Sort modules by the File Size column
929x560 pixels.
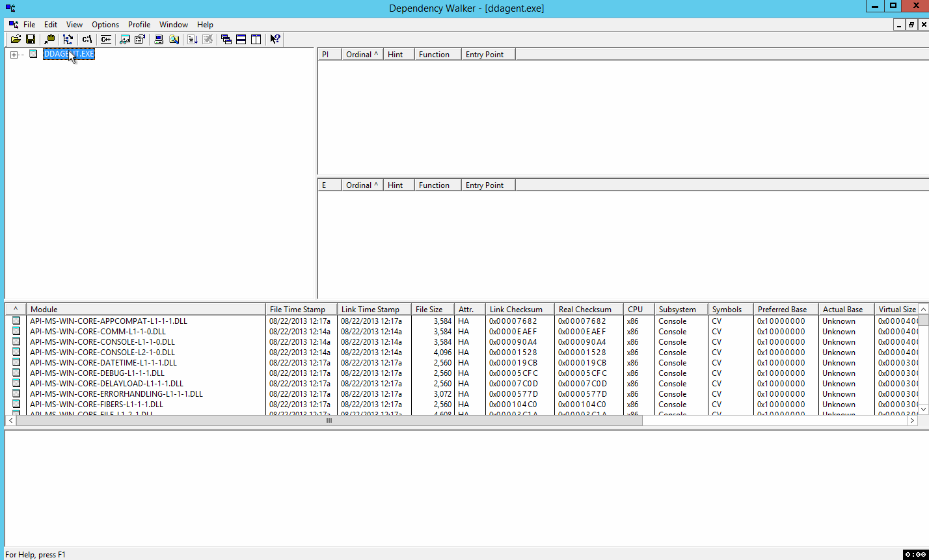coord(431,309)
